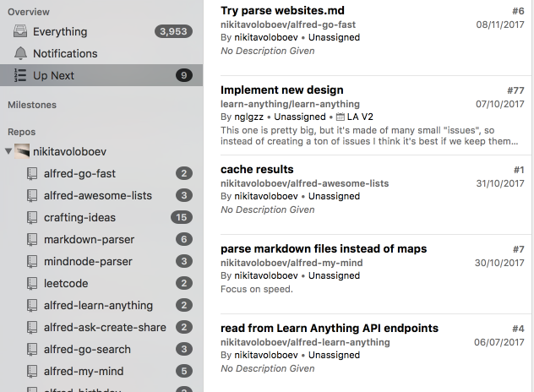Click the alfred-go-search repo book icon
534x392 pixels.
(x=32, y=350)
